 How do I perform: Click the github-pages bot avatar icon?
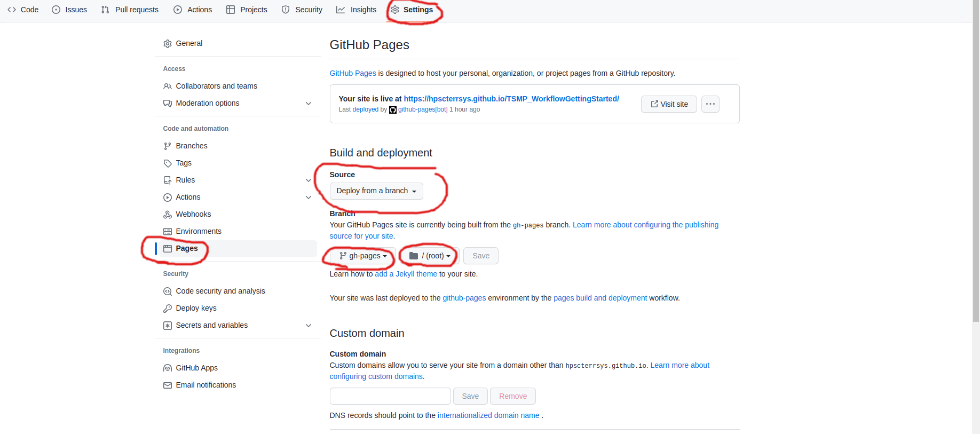point(393,110)
